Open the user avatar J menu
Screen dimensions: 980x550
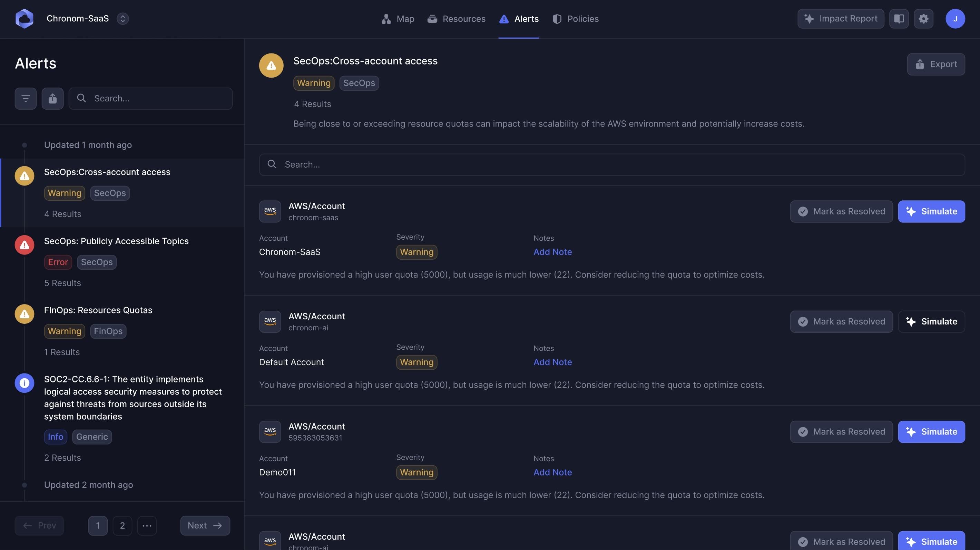[x=955, y=19]
